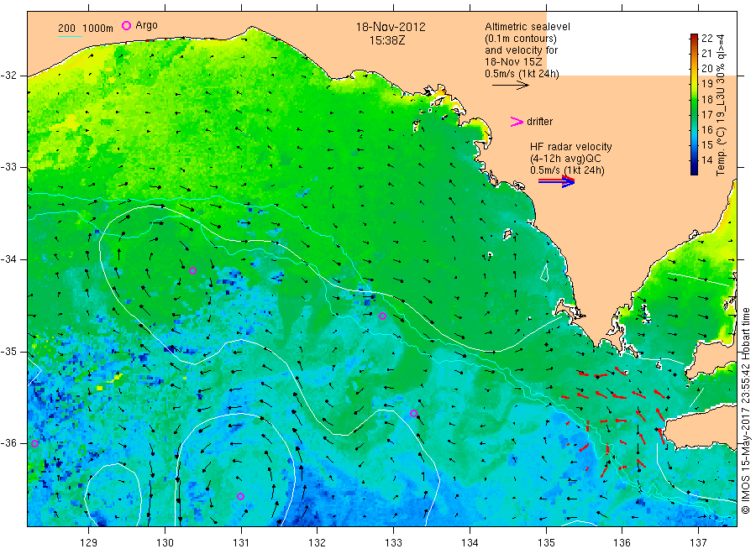Click the 'HF radar velocity' legend heading
This screenshot has width=756, height=554.
coord(571,146)
